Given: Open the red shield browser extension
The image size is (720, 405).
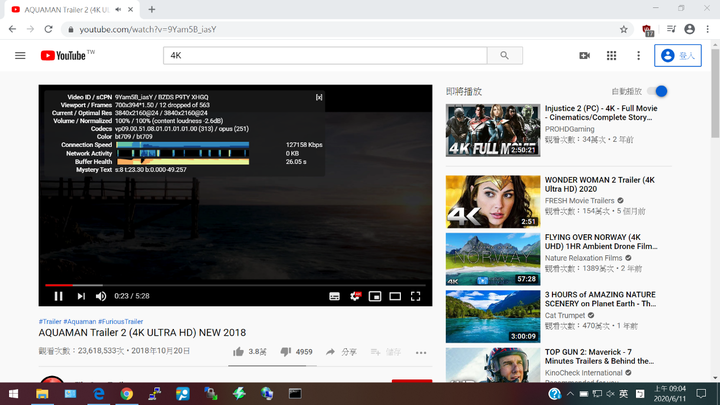Looking at the screenshot, I should [647, 30].
